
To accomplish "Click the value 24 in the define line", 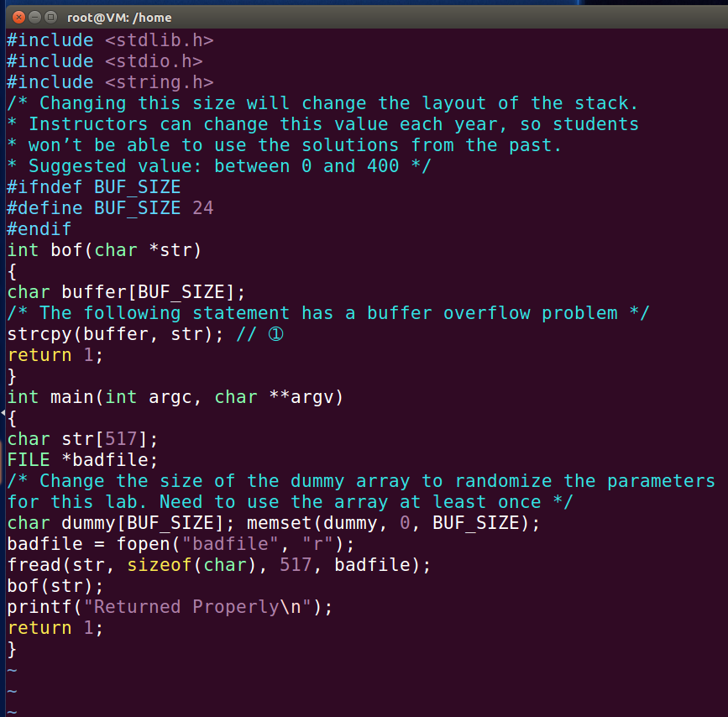I will click(202, 207).
